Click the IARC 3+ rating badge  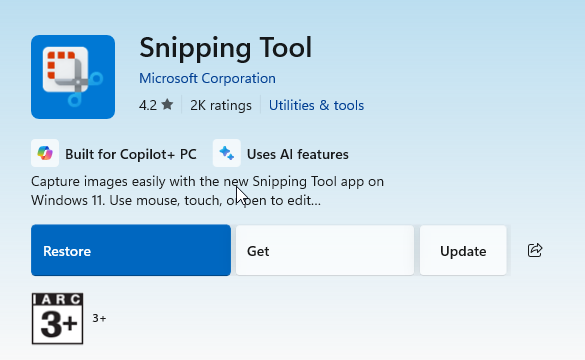pyautogui.click(x=57, y=318)
